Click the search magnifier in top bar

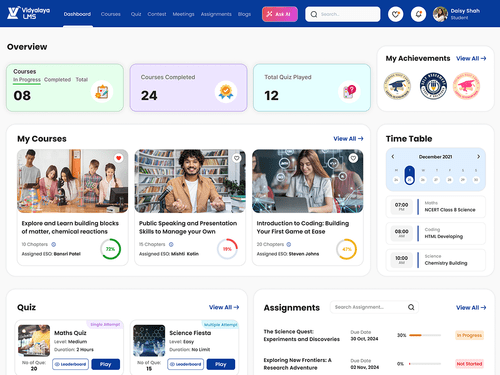[314, 14]
